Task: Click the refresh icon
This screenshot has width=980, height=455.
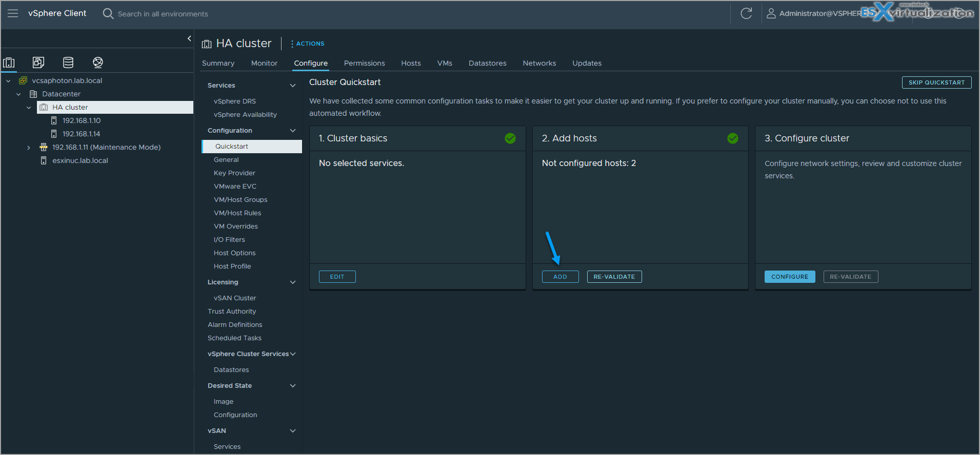Action: coord(746,13)
